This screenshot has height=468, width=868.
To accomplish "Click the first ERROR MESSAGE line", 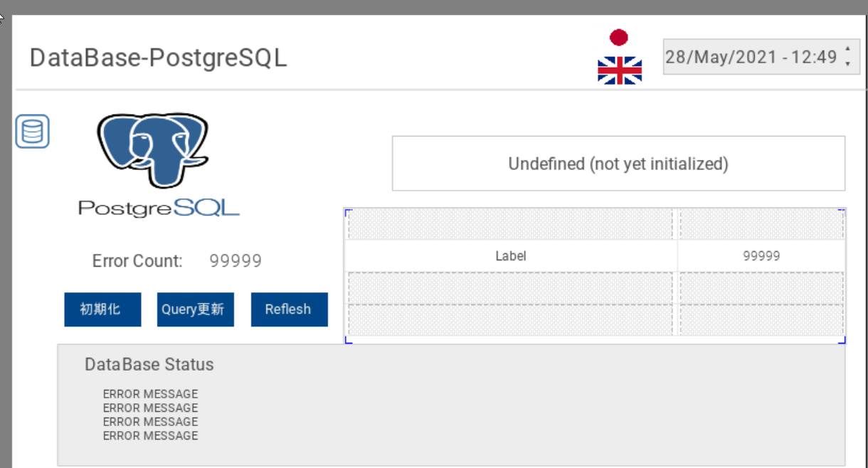I will pyautogui.click(x=150, y=394).
